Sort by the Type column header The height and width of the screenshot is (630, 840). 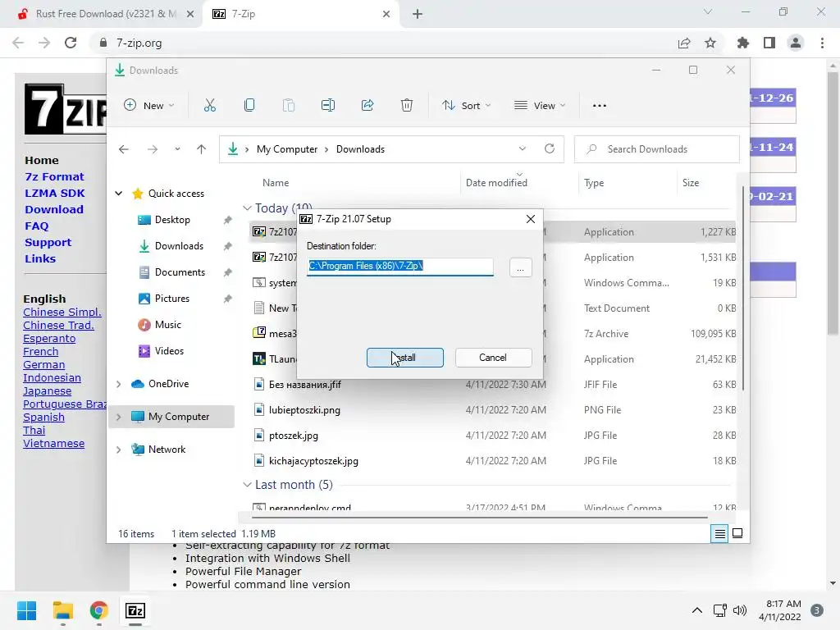[x=594, y=183]
